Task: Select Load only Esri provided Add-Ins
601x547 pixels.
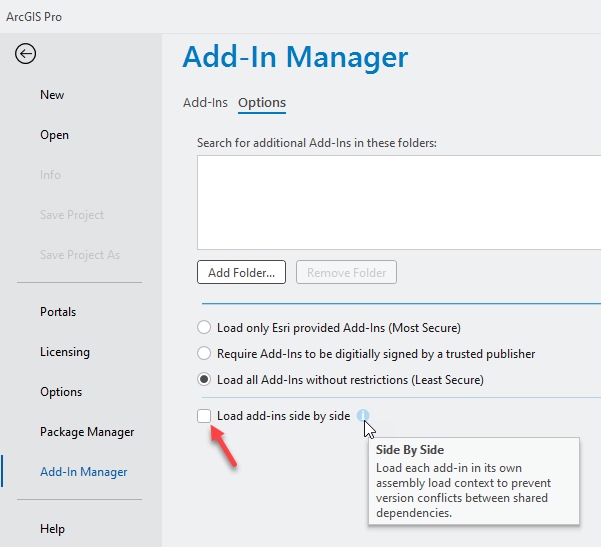Action: tap(205, 327)
